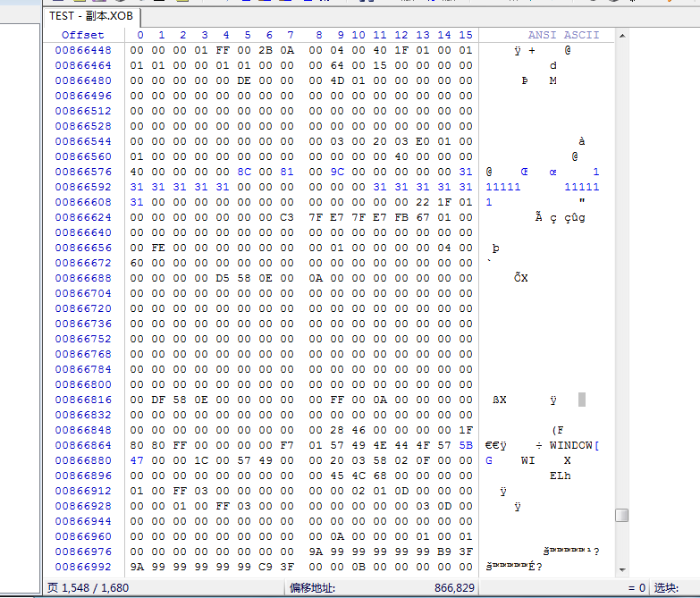
Task: Click the scrollbar track above the thumb
Action: 621,268
